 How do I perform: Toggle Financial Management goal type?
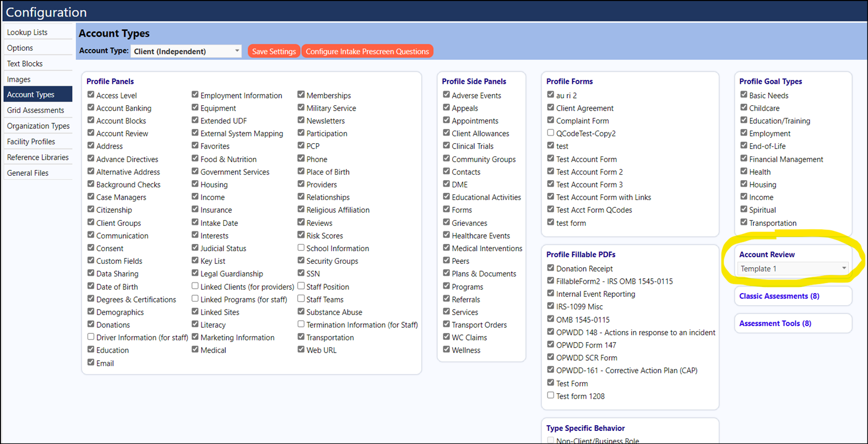(744, 159)
